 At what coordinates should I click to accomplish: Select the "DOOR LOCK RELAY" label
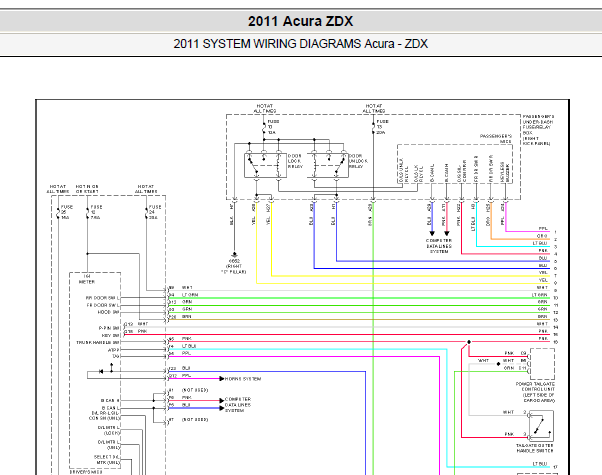(x=295, y=161)
